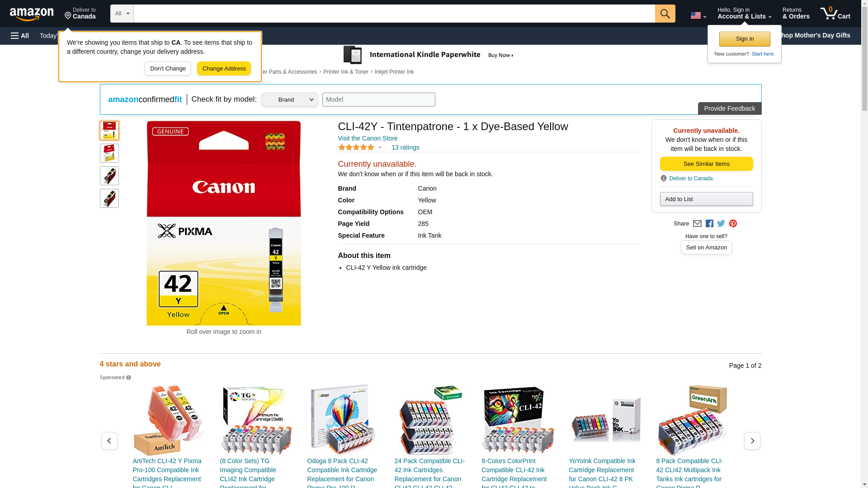Expand the star rating breakdown arrow
Image resolution: width=868 pixels, height=488 pixels.
(x=380, y=148)
